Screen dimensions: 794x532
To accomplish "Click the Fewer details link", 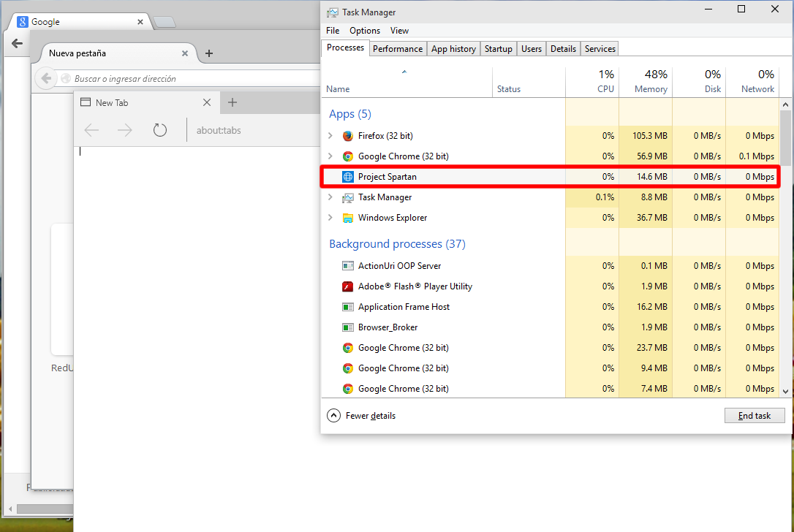I will click(x=370, y=416).
